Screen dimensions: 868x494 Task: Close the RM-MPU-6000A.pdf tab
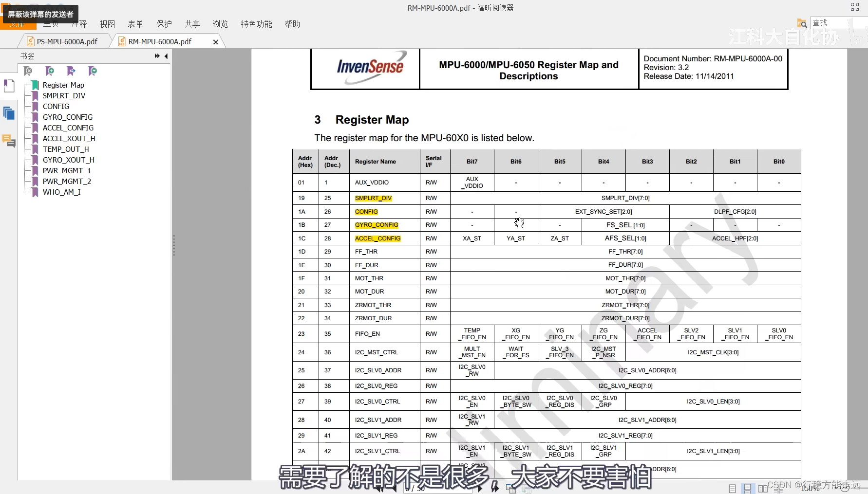216,42
